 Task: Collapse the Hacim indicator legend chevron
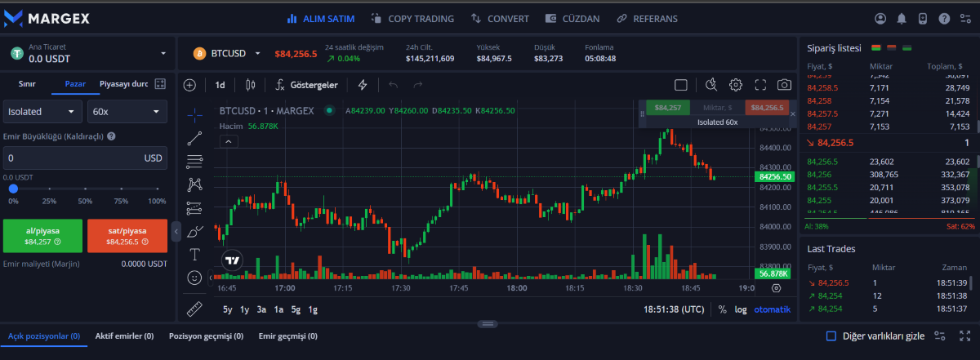(229, 141)
